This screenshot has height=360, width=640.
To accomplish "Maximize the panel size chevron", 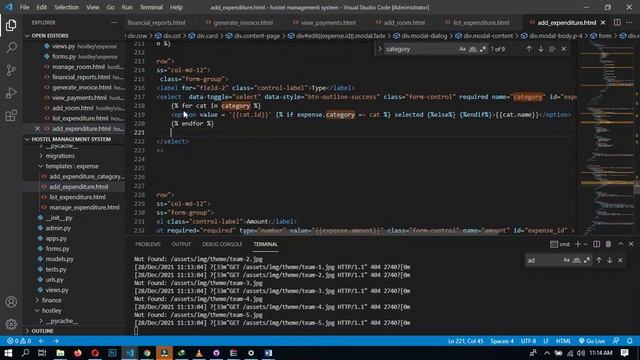I will point(620,244).
